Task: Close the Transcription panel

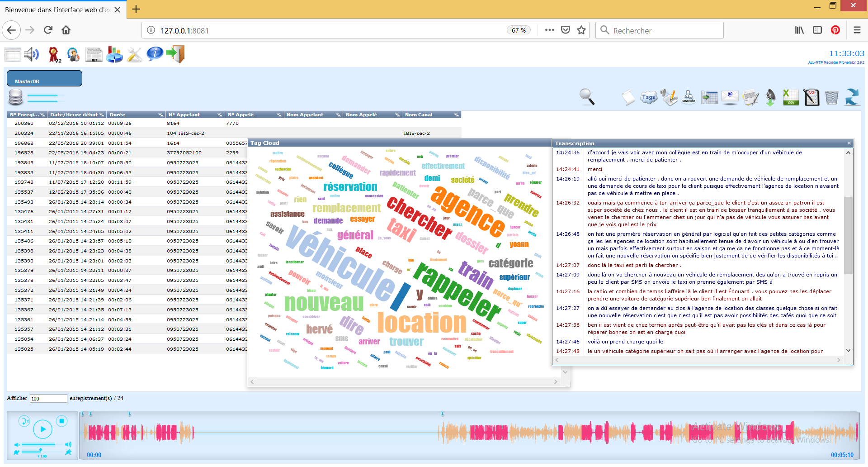Action: 849,143
